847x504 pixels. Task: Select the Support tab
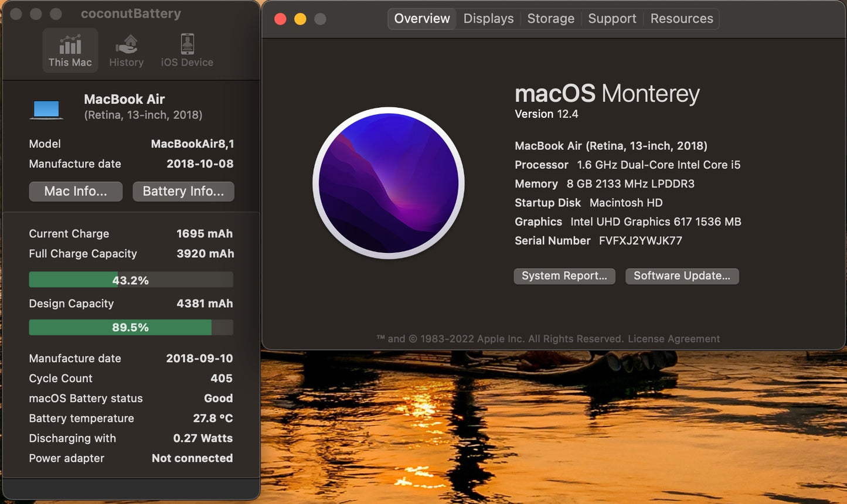[612, 18]
